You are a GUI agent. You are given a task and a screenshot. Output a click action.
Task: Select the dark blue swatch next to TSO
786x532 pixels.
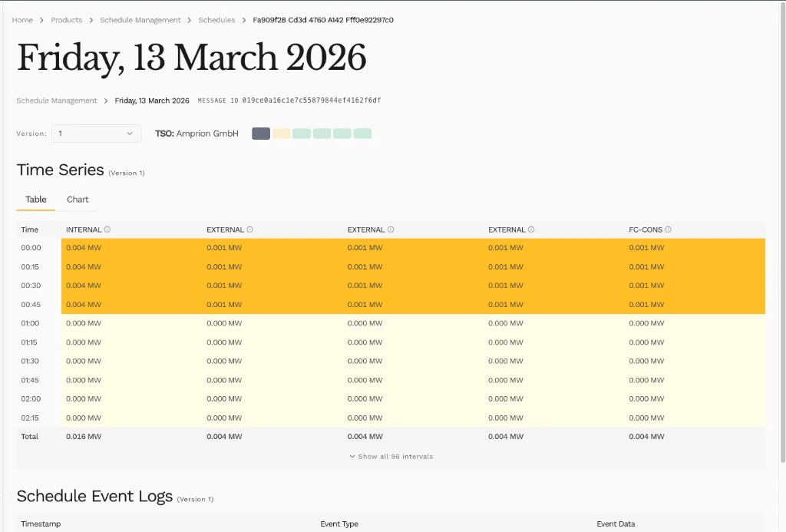point(260,134)
